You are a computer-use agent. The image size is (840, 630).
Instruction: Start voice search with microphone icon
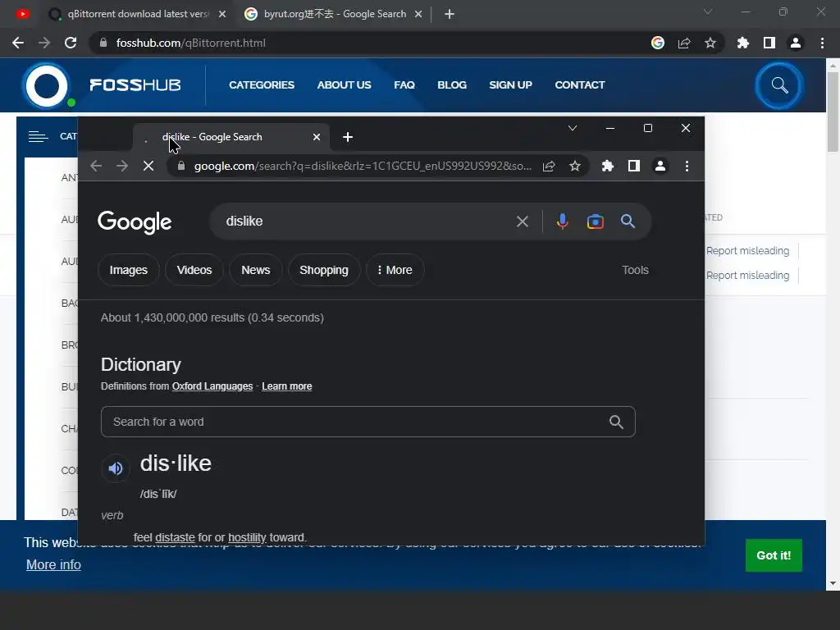coord(563,221)
